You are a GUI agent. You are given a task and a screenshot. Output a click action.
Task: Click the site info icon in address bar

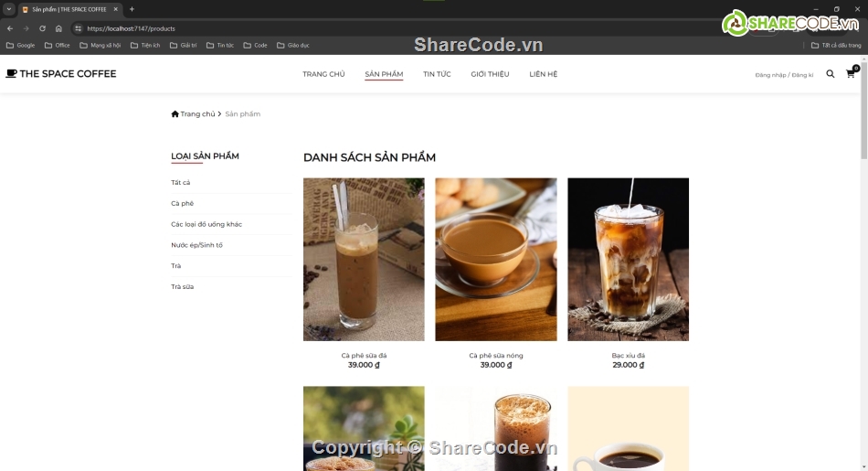pos(78,28)
